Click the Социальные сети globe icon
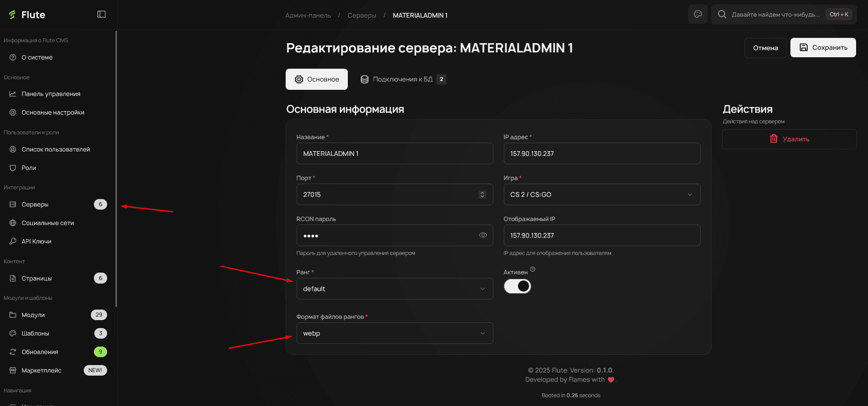Screen dimensions: 868x406 point(13,223)
